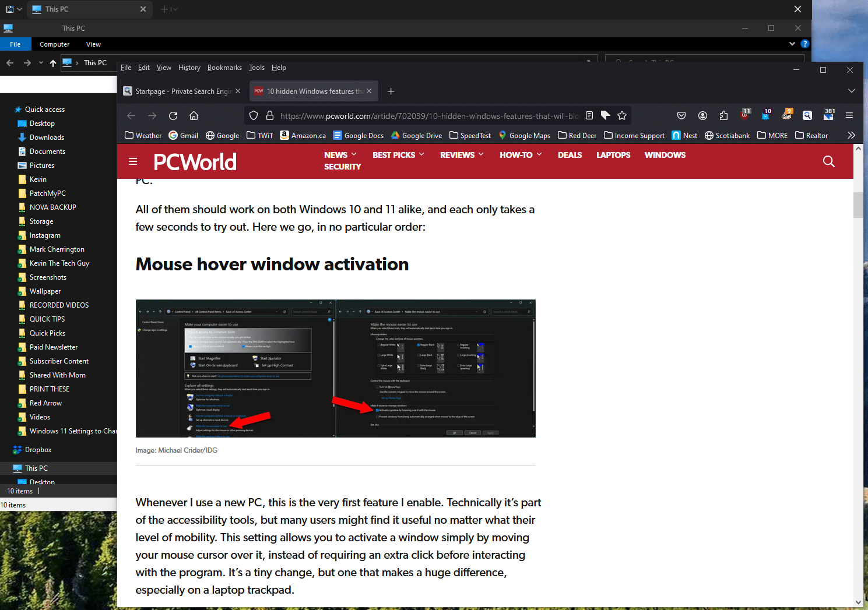The height and width of the screenshot is (610, 868).
Task: Open site padlock security info
Action: pos(270,115)
